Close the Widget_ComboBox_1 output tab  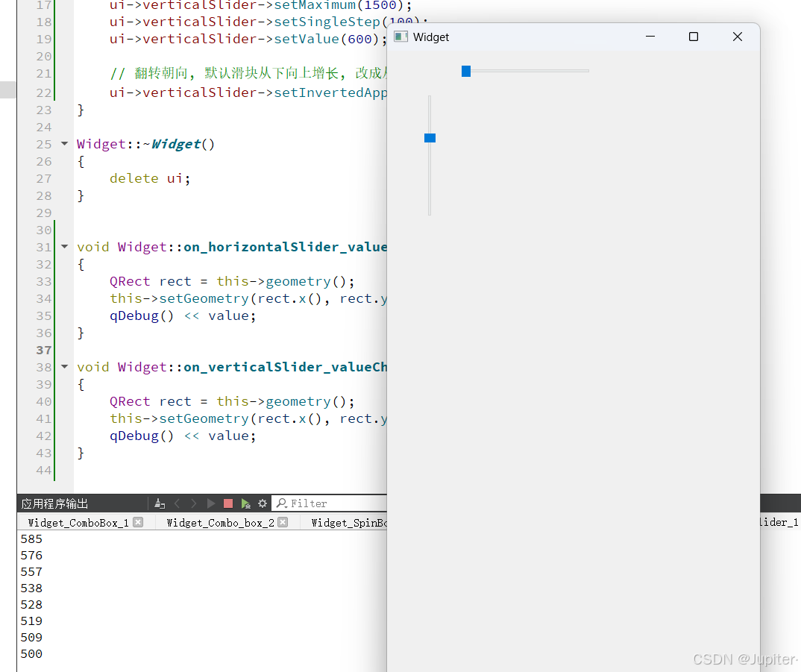138,522
